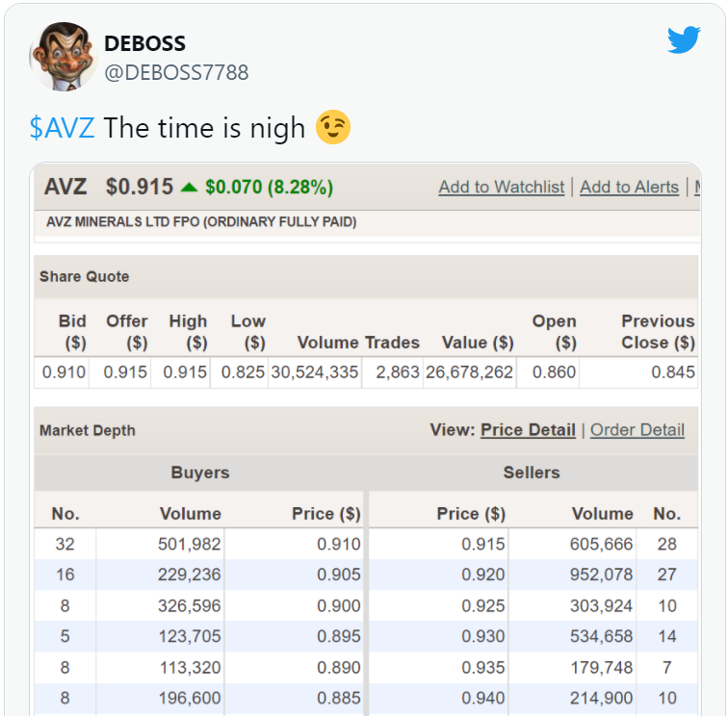Click the 0.910 buyer price row
The width and height of the screenshot is (728, 716).
(x=198, y=544)
